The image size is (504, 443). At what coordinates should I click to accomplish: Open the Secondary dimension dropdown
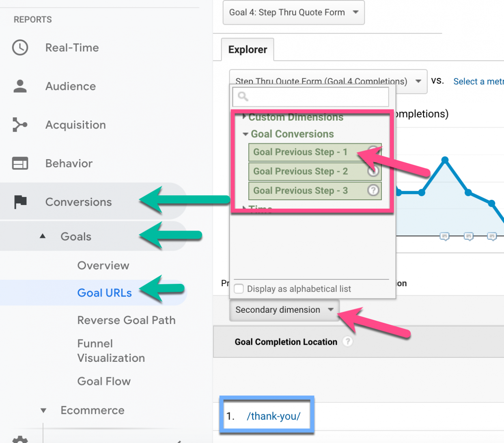point(284,310)
